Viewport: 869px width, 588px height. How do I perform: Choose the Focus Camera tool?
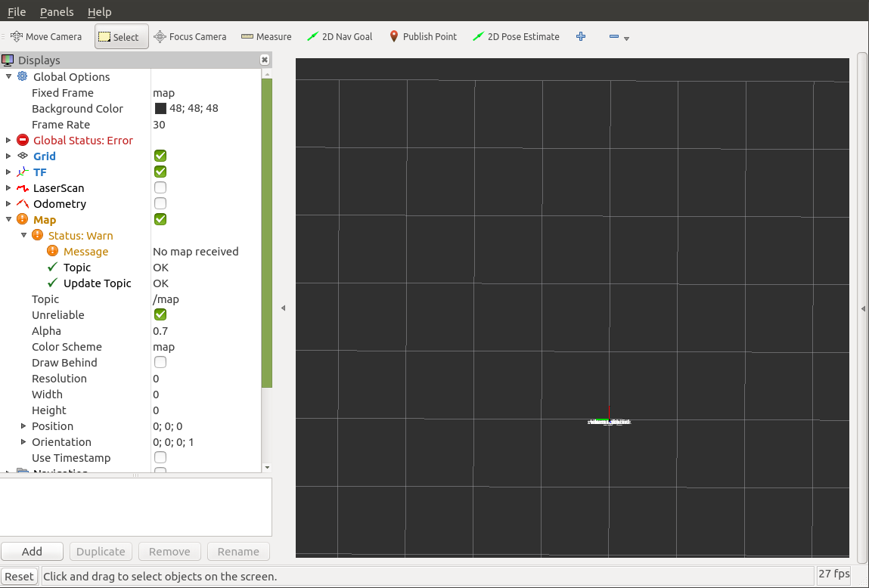190,36
